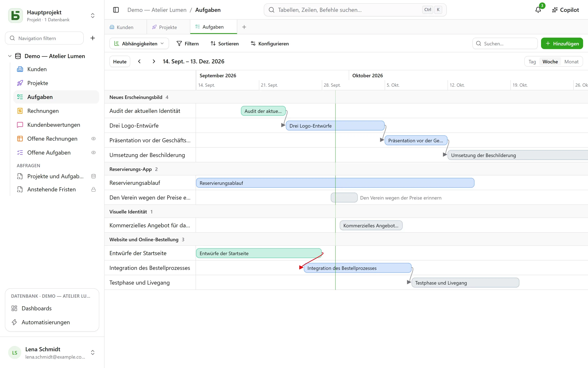Go to previous date range
Screen dimensions: 588x368
point(139,61)
